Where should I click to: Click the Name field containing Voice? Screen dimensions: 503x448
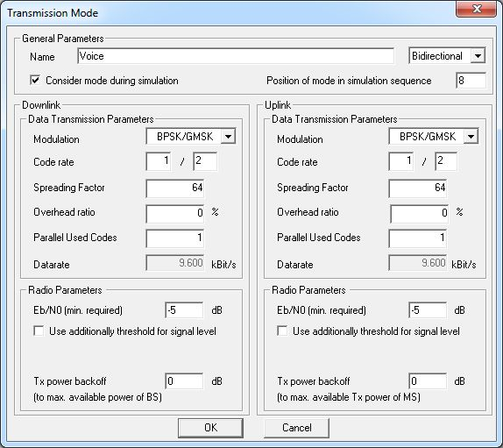(236, 56)
